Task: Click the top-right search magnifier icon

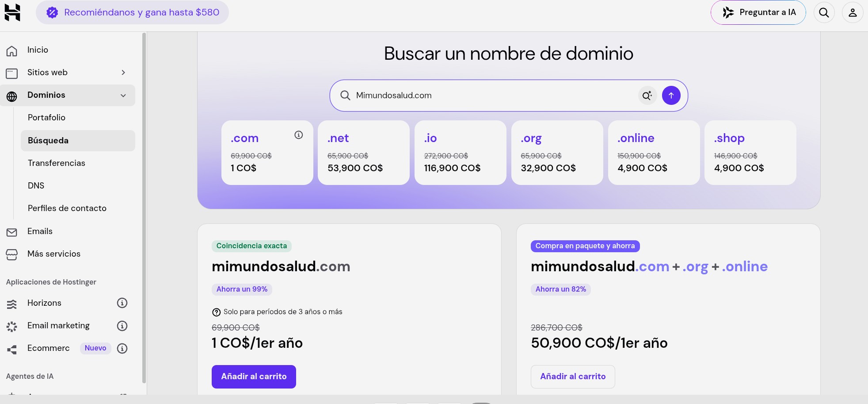Action: [x=824, y=12]
